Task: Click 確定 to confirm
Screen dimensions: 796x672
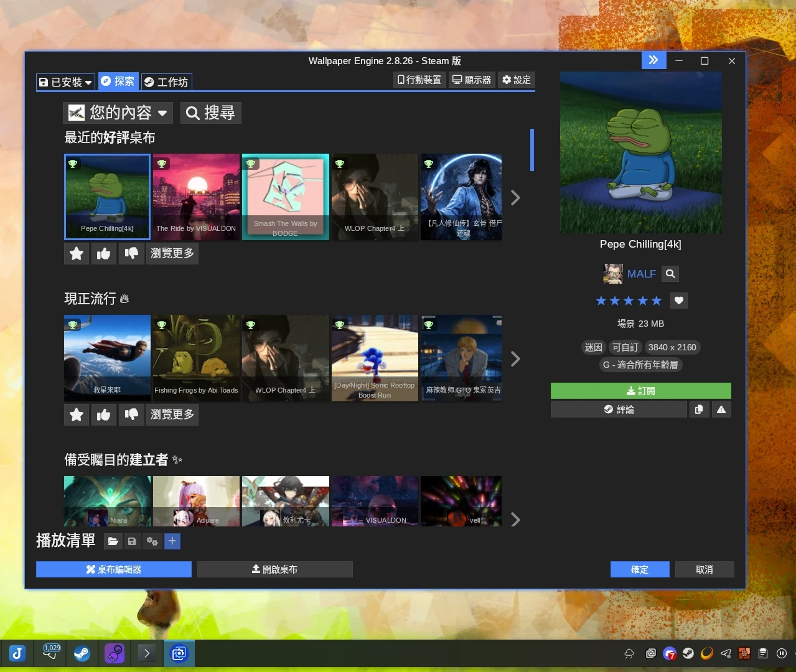Action: click(640, 569)
